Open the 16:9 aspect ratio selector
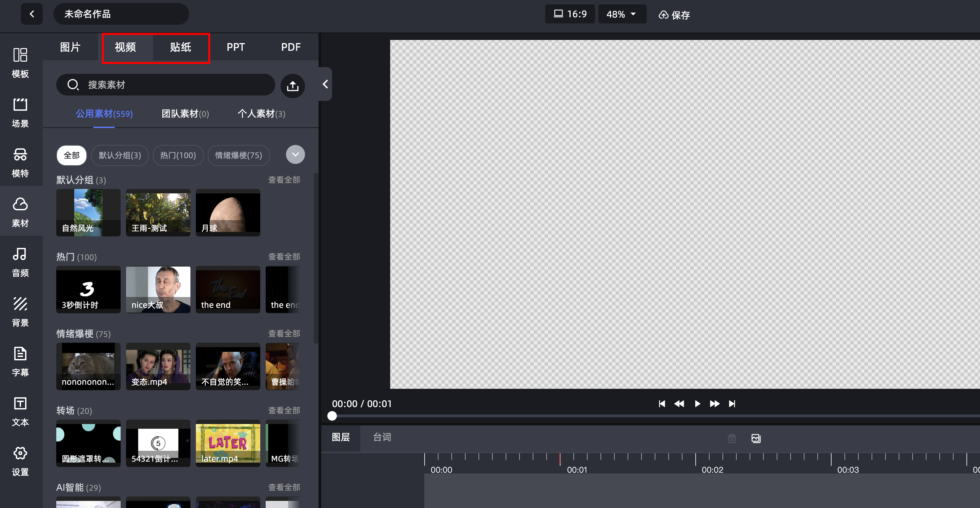Viewport: 980px width, 508px height. (570, 14)
